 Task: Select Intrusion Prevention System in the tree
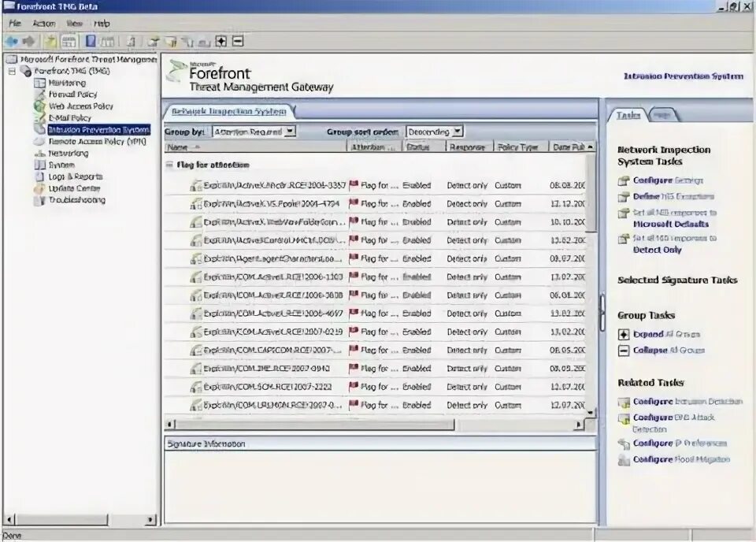click(99, 130)
